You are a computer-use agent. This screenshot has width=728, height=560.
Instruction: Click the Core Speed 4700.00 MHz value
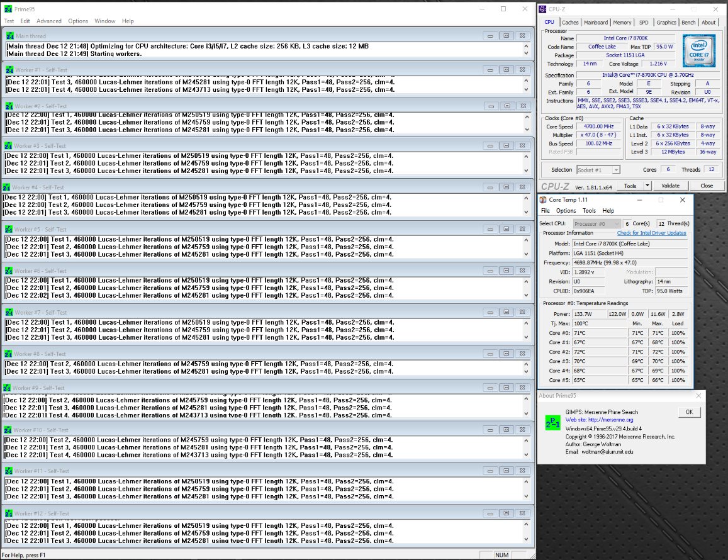pyautogui.click(x=598, y=126)
